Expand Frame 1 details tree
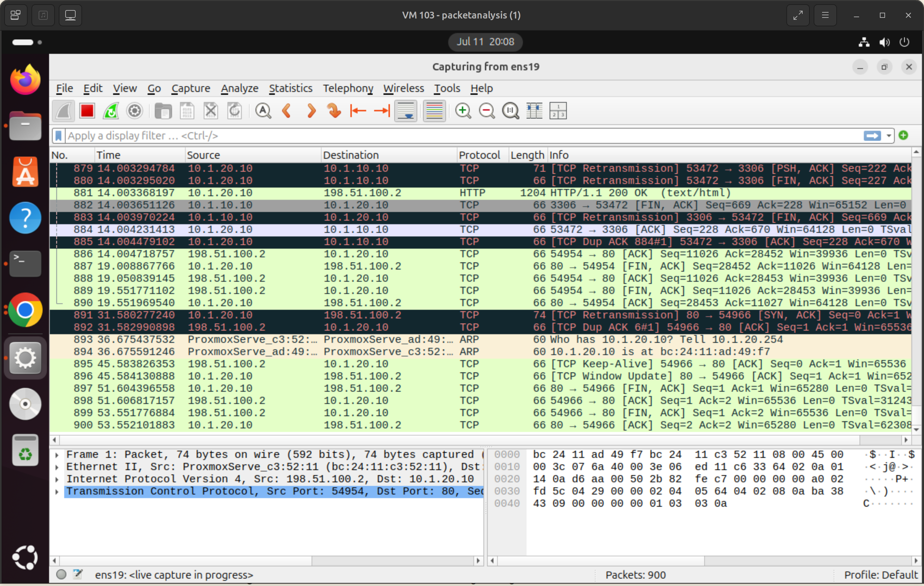 [57, 455]
